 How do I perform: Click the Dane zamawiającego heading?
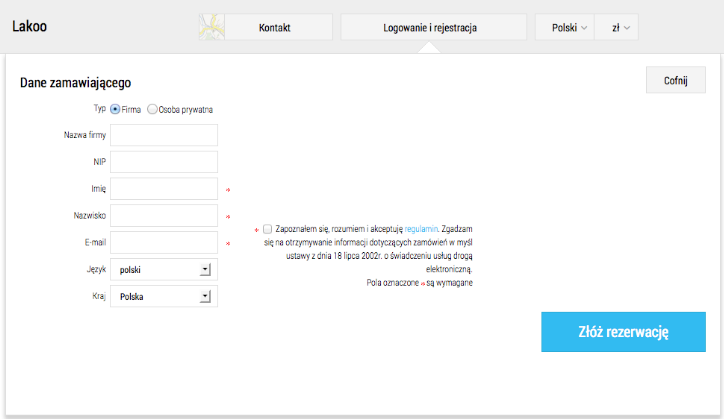pyautogui.click(x=75, y=83)
